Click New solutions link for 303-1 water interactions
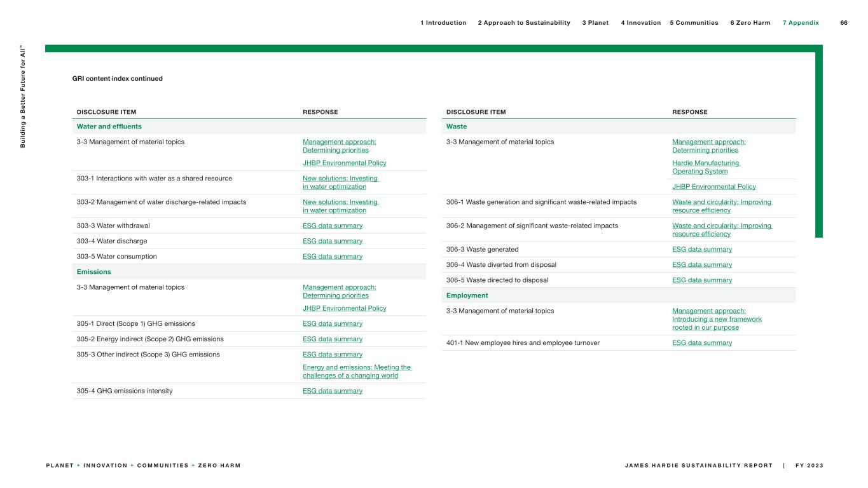This screenshot has height=488, width=868. [340, 182]
